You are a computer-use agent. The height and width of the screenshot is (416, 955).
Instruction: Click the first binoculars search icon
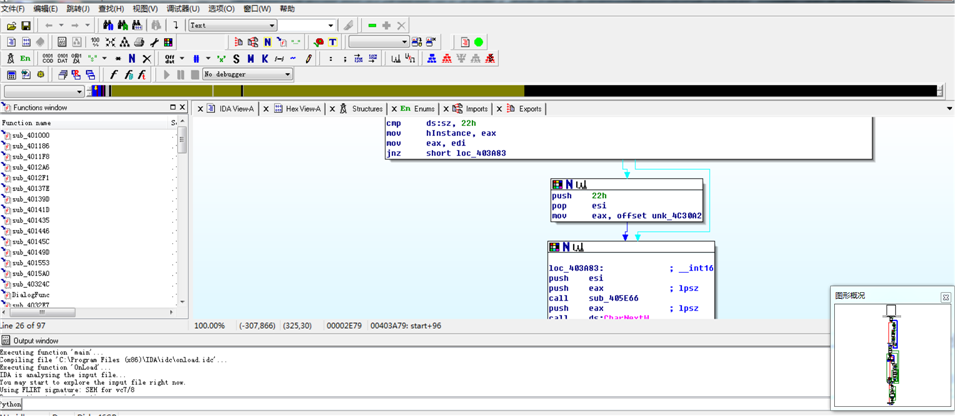tap(108, 26)
